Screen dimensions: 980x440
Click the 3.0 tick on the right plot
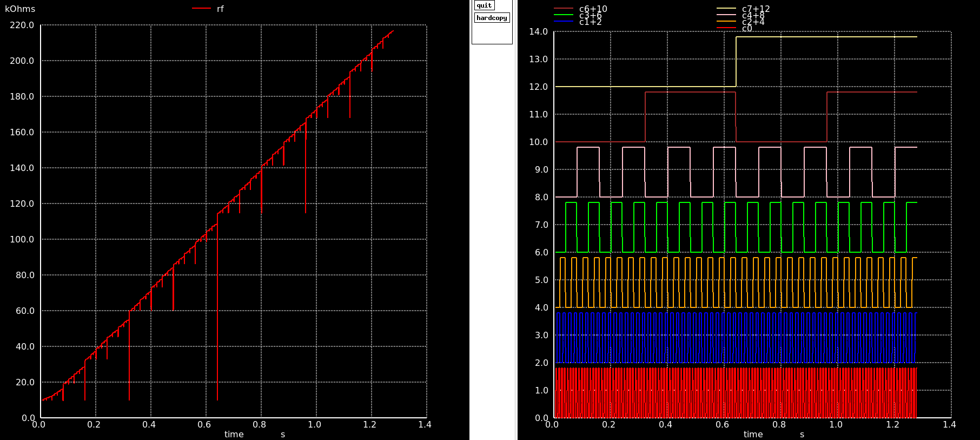(541, 335)
